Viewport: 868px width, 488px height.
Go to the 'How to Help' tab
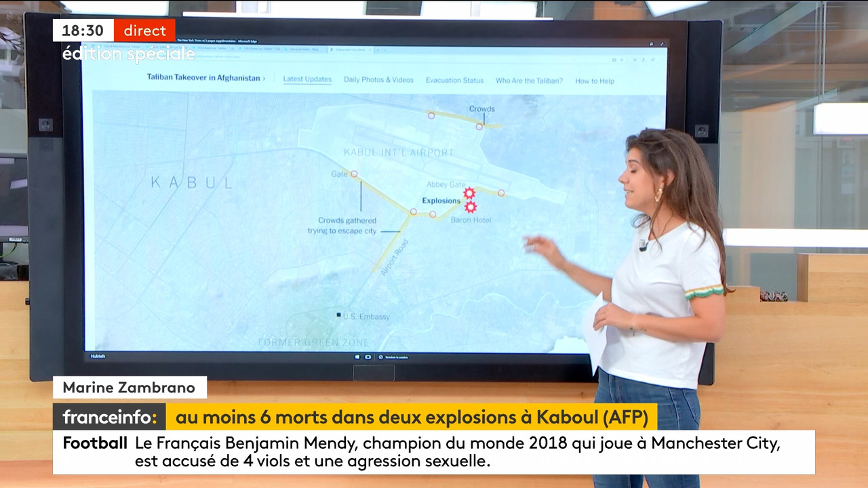tap(595, 81)
